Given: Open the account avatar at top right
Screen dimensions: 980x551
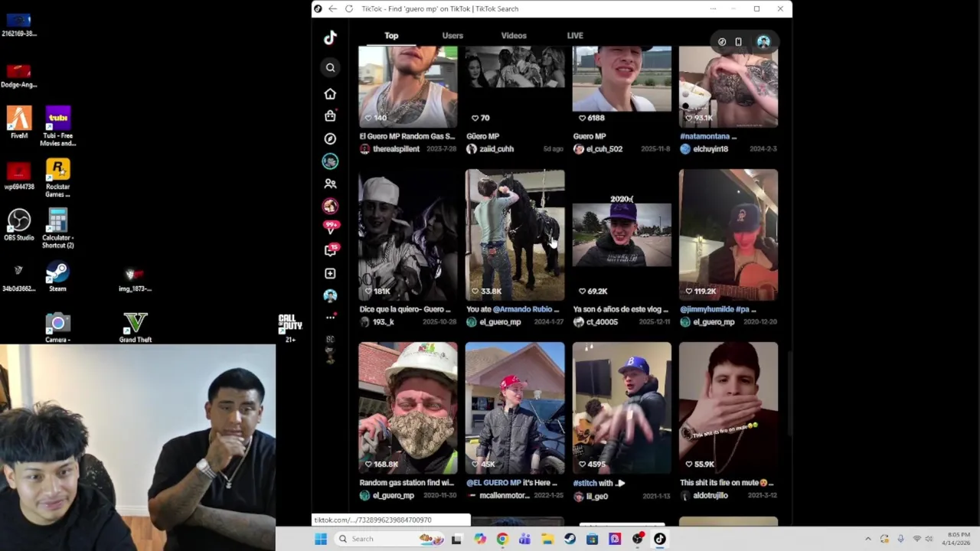Looking at the screenshot, I should point(763,42).
